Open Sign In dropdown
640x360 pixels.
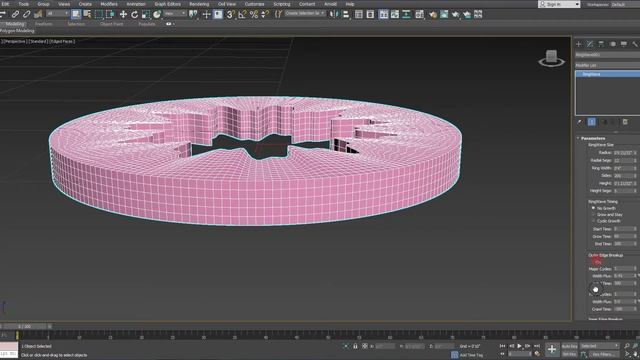point(559,4)
